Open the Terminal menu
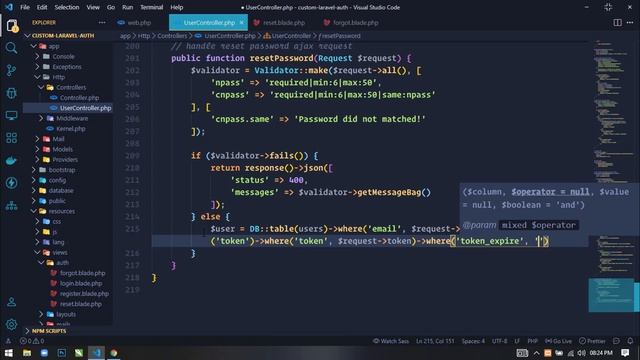Viewport: 640px width, 360px height. [x=151, y=7]
